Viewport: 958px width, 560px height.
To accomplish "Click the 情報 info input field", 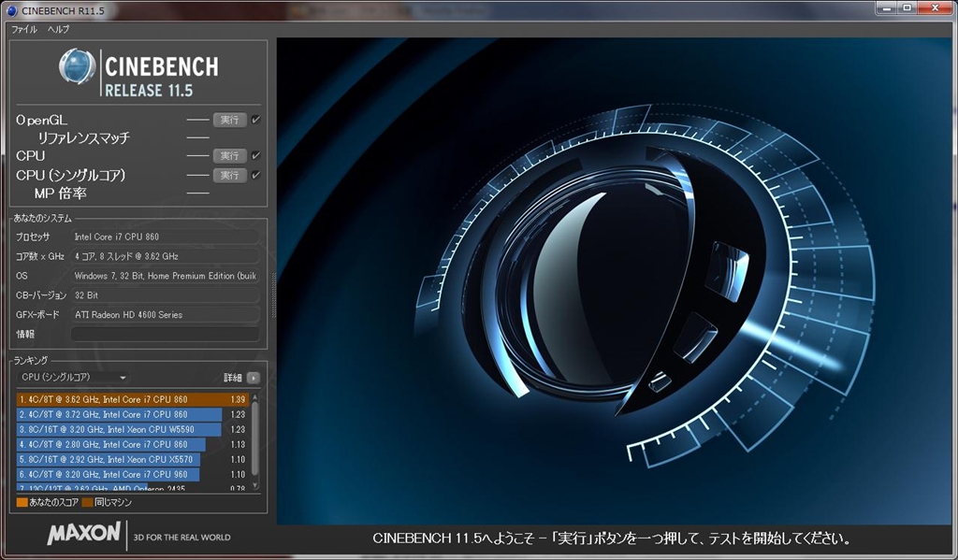I will [x=165, y=334].
